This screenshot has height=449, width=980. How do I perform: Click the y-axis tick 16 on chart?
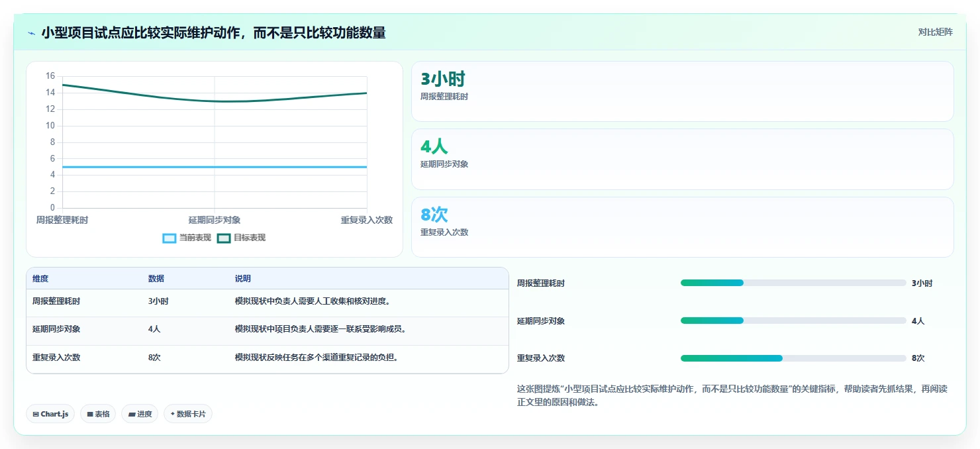pos(50,76)
